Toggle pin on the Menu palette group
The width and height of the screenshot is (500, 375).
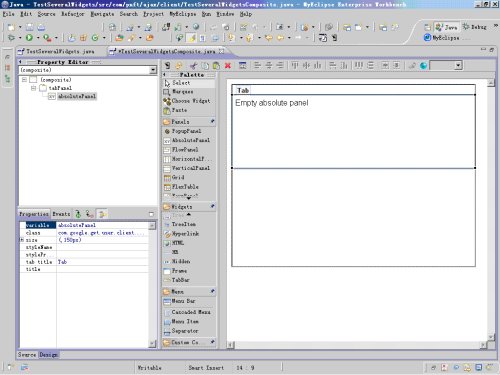tap(212, 291)
